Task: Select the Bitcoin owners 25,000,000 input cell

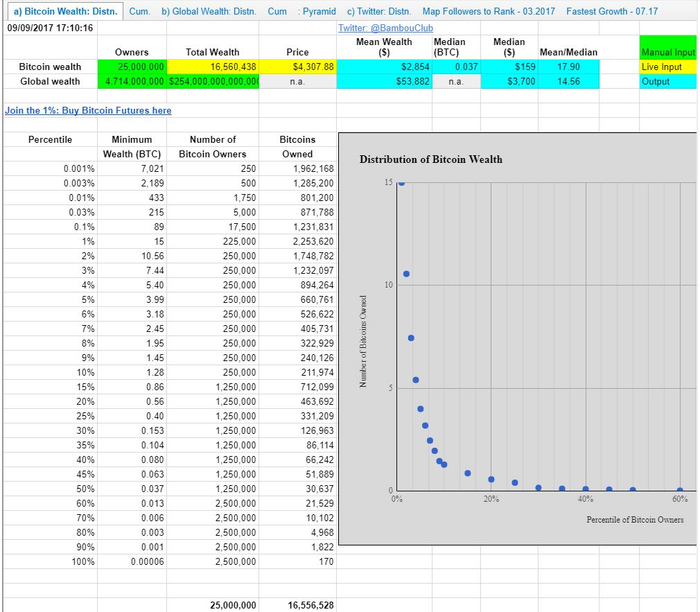Action: coord(133,67)
